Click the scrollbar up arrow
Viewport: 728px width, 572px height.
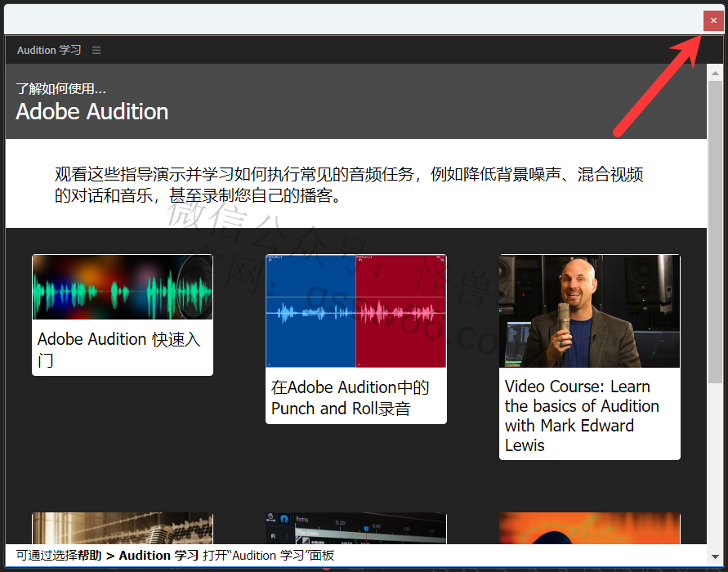pyautogui.click(x=715, y=74)
